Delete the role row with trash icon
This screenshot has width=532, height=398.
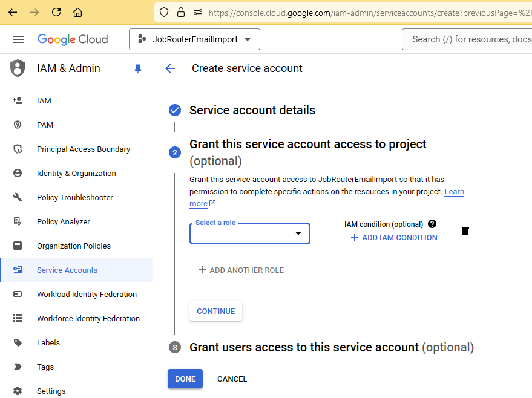[465, 231]
